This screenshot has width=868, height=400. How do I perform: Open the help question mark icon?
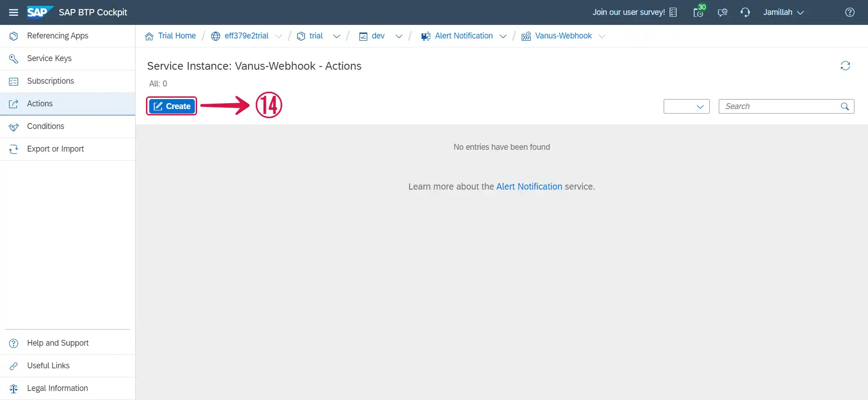coord(850,12)
